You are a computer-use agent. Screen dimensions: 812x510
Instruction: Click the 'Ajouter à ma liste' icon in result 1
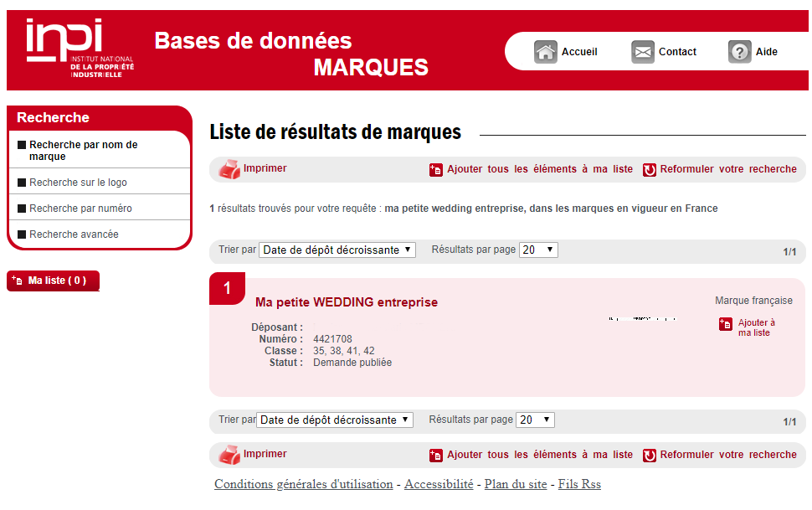726,324
